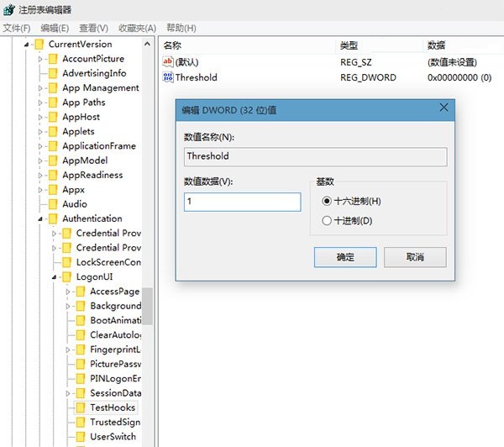Image resolution: width=504 pixels, height=447 pixels.
Task: Select the PINLogonEr tree item
Action: 115,378
